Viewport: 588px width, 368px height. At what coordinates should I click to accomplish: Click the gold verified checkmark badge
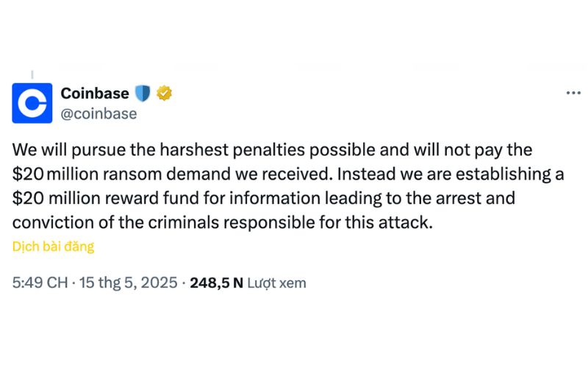coord(164,93)
